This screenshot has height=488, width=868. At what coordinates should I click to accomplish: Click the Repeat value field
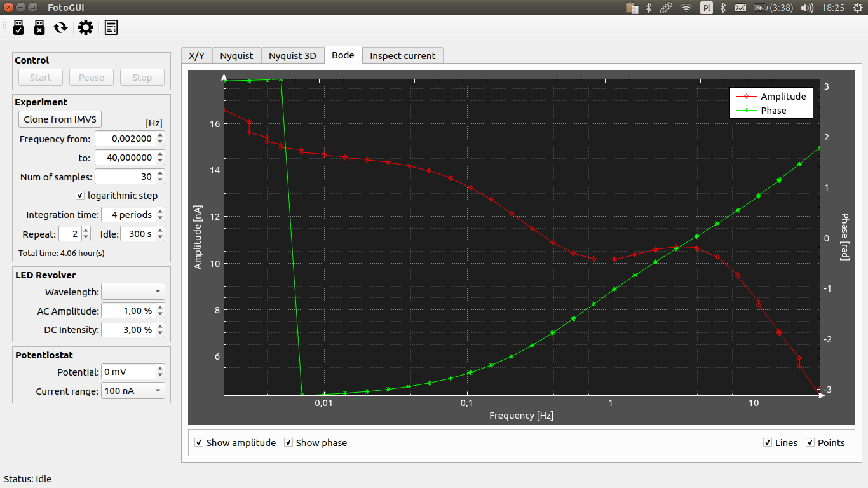click(x=71, y=234)
